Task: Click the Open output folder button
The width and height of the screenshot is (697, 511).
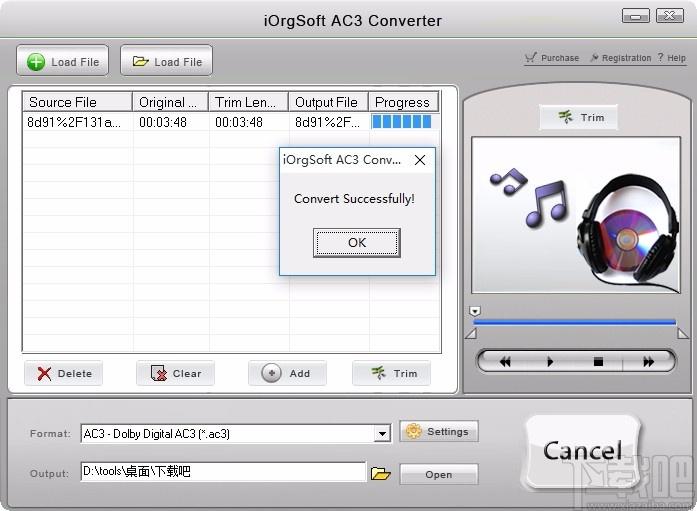Action: pyautogui.click(x=439, y=474)
